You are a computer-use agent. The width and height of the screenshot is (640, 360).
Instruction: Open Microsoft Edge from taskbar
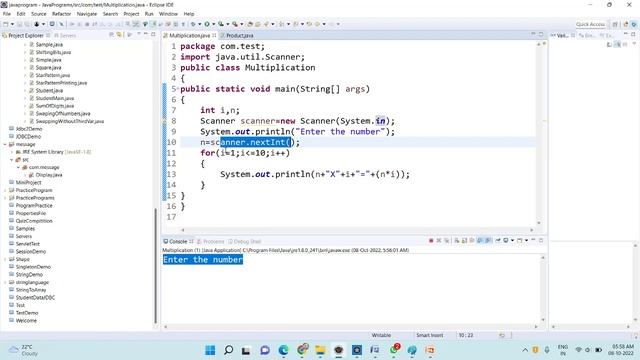pyautogui.click(x=283, y=350)
